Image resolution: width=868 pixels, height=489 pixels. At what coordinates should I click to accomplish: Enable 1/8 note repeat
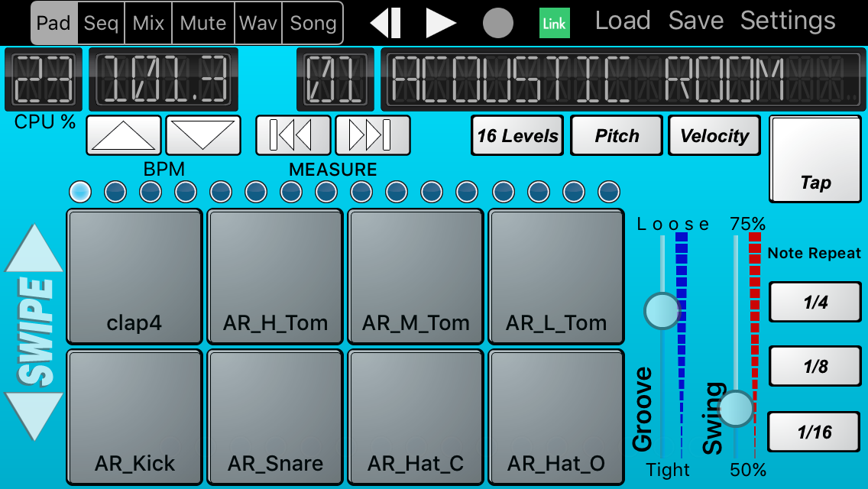815,366
